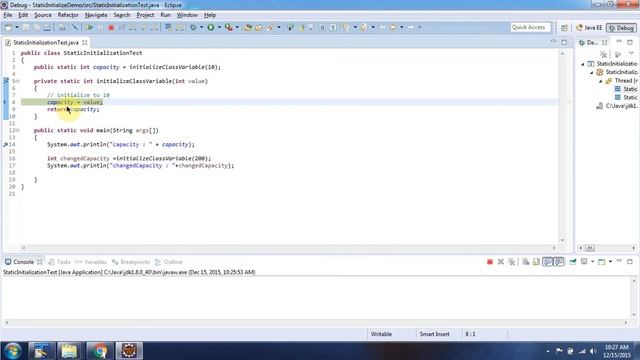Viewport: 640px width, 360px height.
Task: Click the New file toolbar icon
Action: click(x=8, y=27)
